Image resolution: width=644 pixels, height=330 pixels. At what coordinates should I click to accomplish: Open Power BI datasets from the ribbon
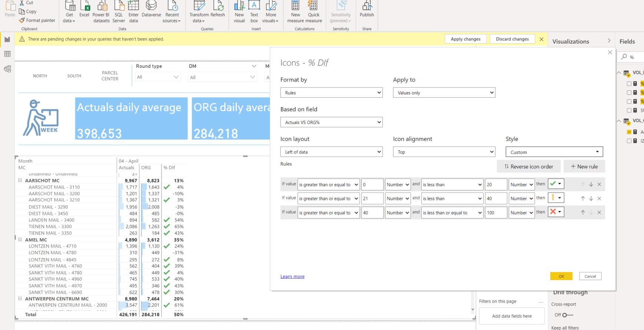[101, 11]
